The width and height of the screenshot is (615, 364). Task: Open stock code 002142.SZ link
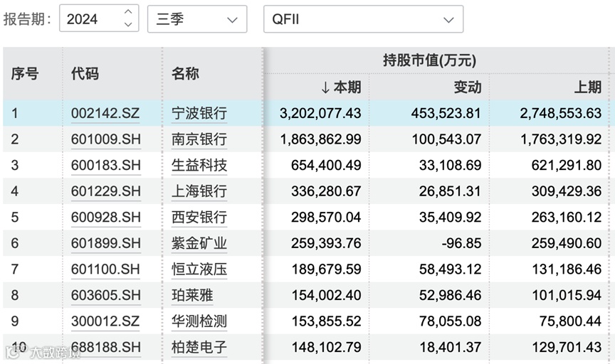point(105,113)
